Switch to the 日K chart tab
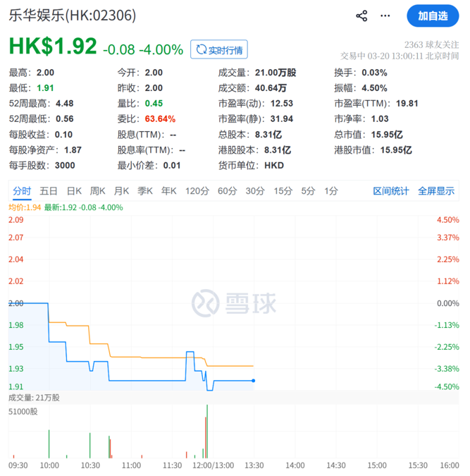The image size is (470, 476). [x=74, y=190]
